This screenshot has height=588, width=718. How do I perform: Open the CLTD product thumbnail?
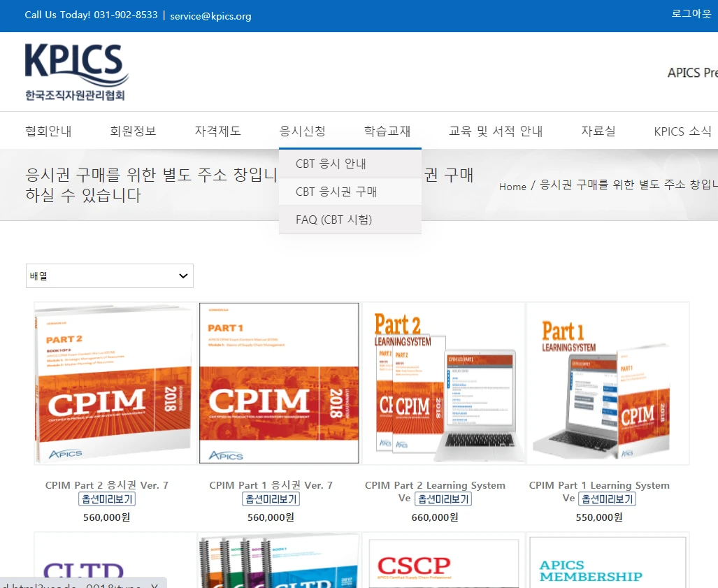[115, 560]
